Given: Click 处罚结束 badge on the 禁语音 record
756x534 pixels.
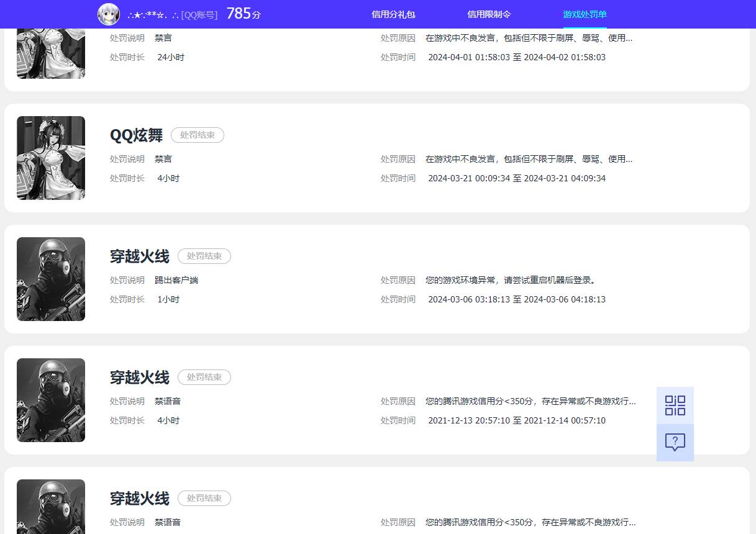Looking at the screenshot, I should (204, 377).
